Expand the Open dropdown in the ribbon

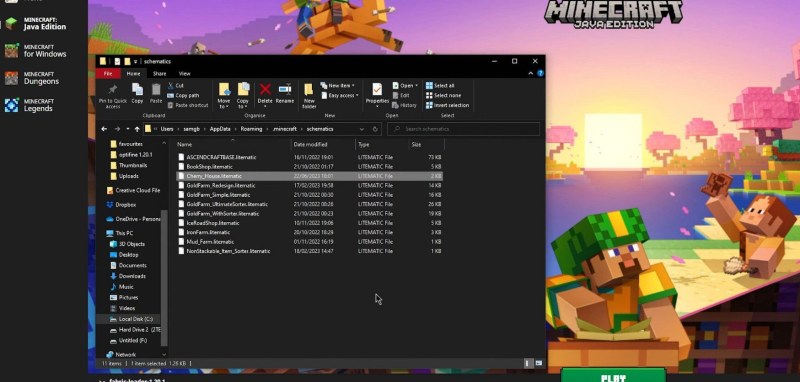click(406, 86)
